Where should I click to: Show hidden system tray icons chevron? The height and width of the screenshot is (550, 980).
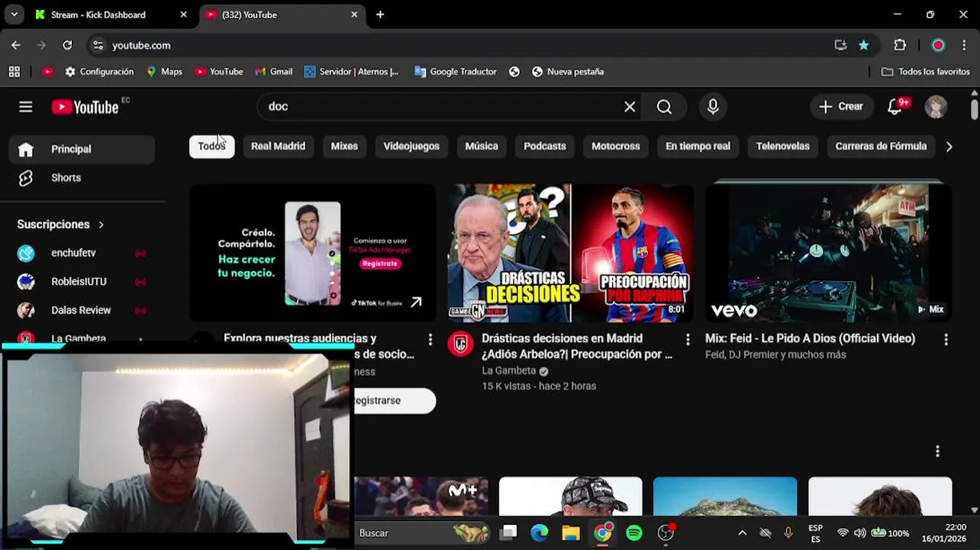pos(742,532)
